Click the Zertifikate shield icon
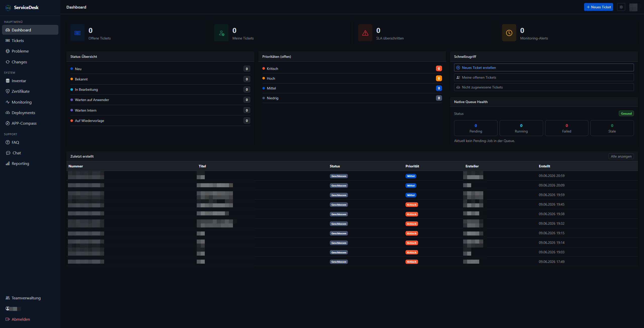This screenshot has width=644, height=328. pos(8,91)
